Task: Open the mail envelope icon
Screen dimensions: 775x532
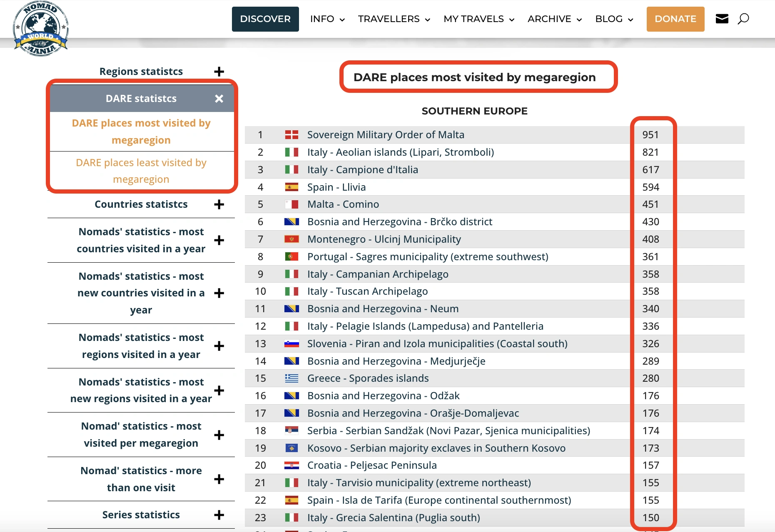Action: coord(722,19)
